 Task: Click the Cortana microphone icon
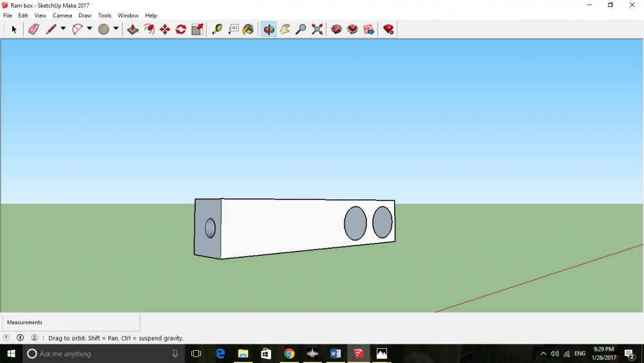(175, 353)
